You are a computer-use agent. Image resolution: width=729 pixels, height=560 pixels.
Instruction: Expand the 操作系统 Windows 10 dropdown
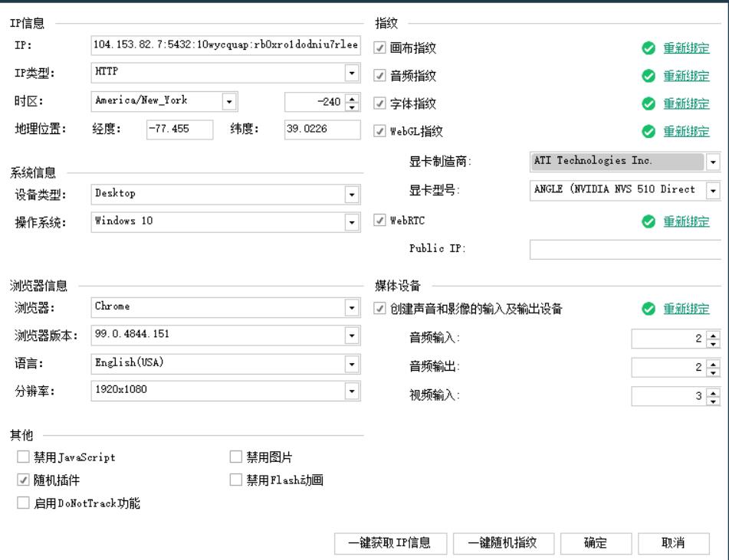(352, 223)
